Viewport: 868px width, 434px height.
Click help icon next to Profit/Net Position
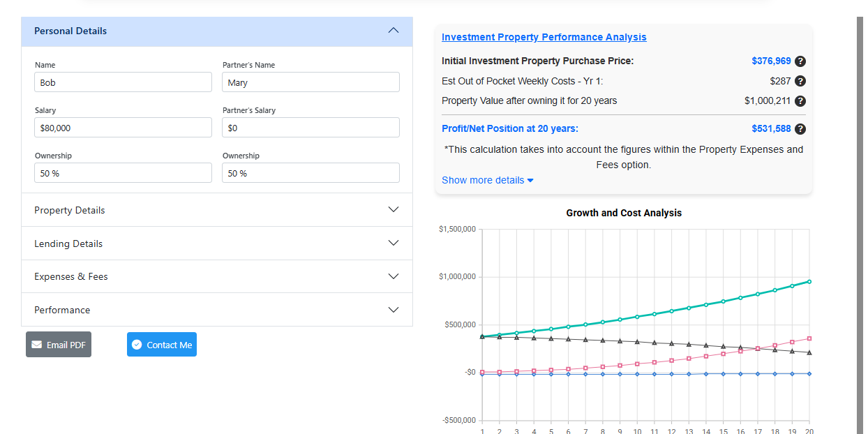pos(800,129)
